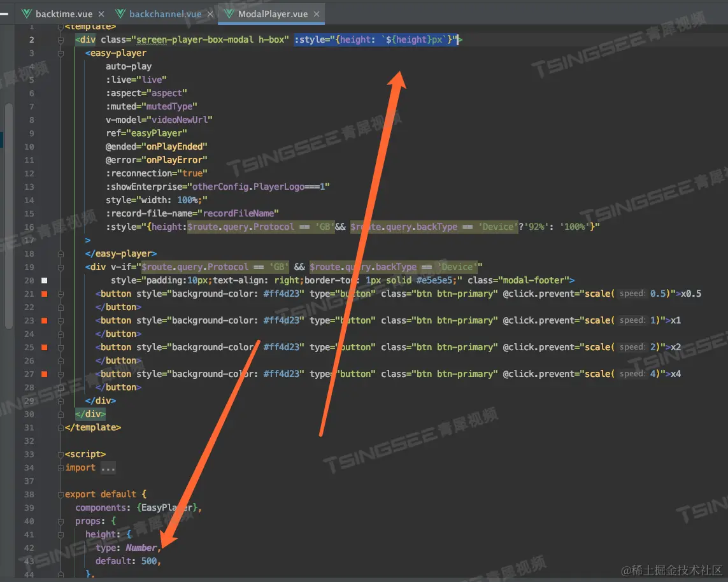
Task: Open the #ff4d23 color swatch on line 27
Action: 45,374
